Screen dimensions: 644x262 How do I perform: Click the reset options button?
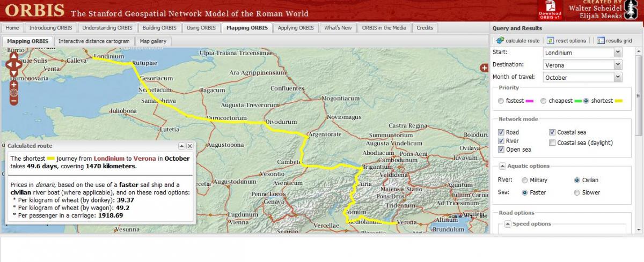click(567, 40)
